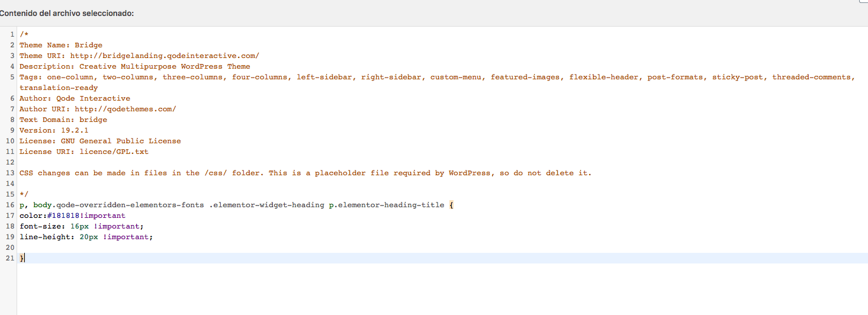Click line number 21 in gutter

10,258
